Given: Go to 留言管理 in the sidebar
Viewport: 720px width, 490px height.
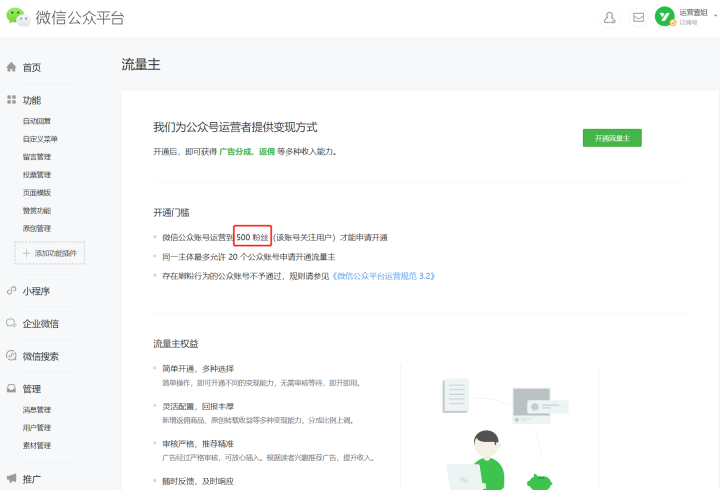Looking at the screenshot, I should click(37, 157).
